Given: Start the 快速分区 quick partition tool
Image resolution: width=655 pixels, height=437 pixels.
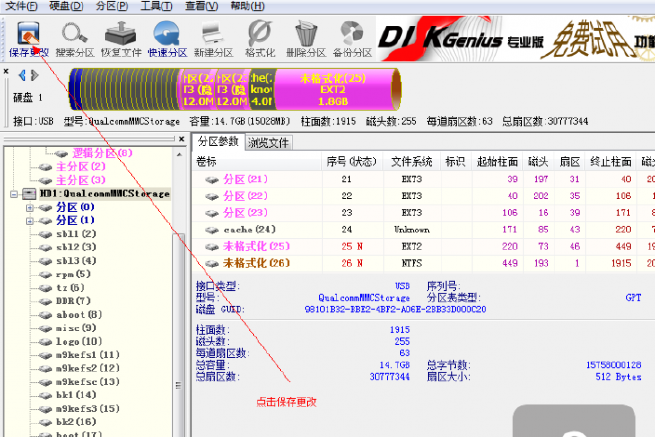Looking at the screenshot, I should point(167,39).
